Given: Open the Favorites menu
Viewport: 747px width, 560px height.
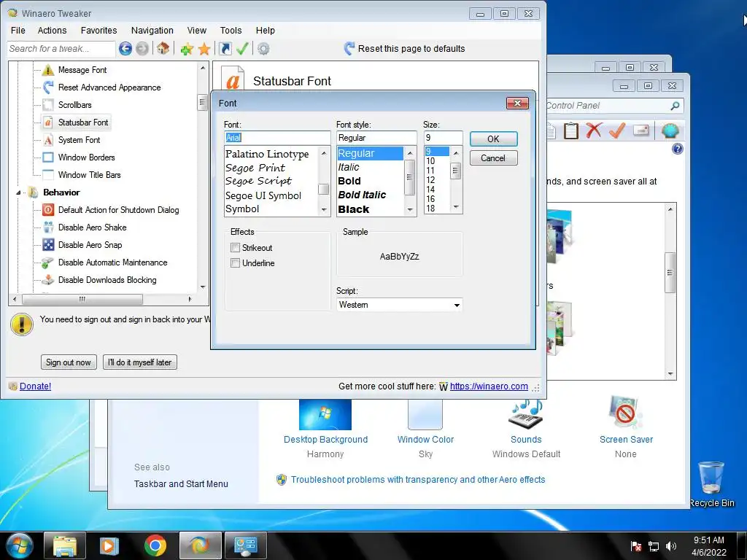Looking at the screenshot, I should click(98, 31).
